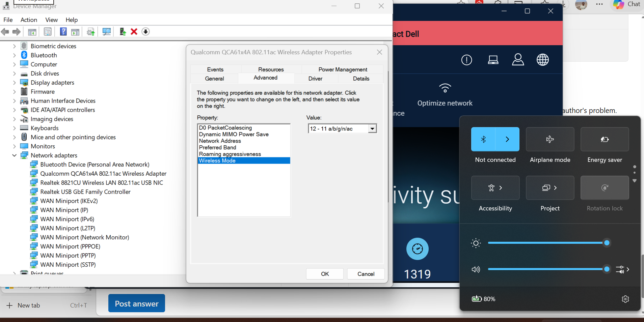Click Cancel in the adapter Properties dialog
This screenshot has height=322, width=644.
click(x=366, y=274)
